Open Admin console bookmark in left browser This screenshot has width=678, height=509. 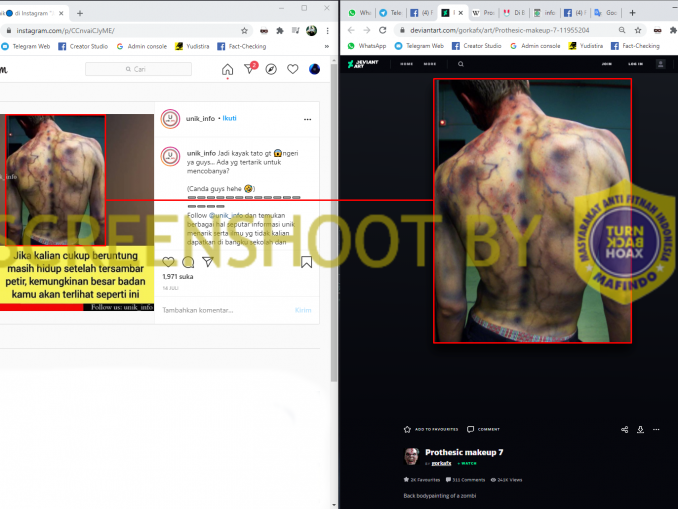141,46
